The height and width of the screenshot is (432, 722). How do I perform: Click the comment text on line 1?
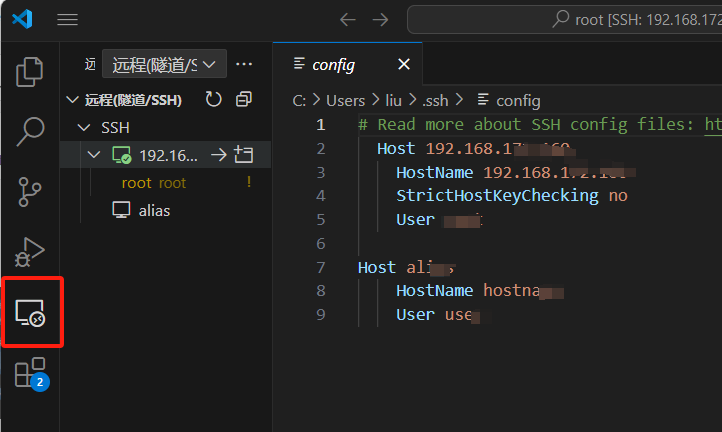540,124
